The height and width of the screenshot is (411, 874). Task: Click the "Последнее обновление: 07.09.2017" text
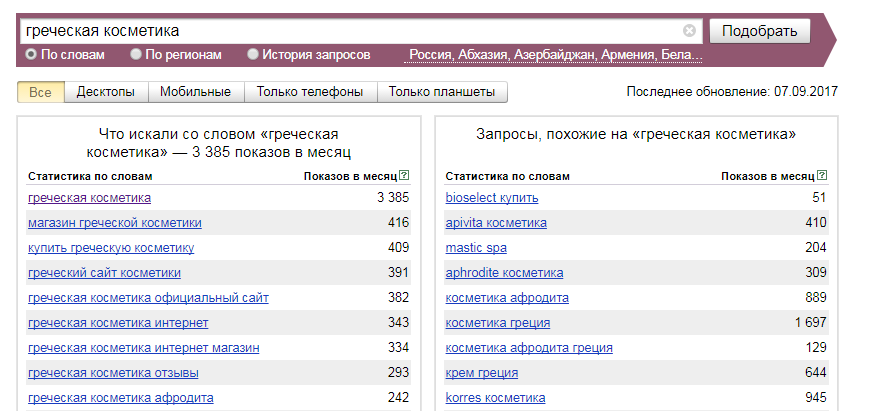pos(732,92)
